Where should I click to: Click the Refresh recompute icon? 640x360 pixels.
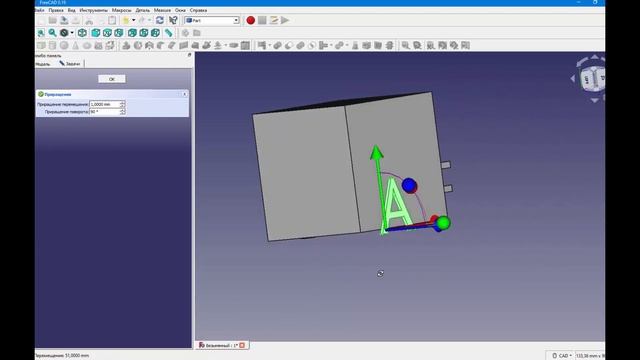pyautogui.click(x=160, y=20)
